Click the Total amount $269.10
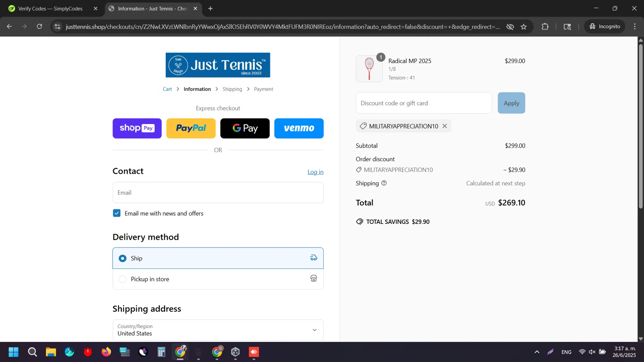644x362 pixels. [x=511, y=203]
